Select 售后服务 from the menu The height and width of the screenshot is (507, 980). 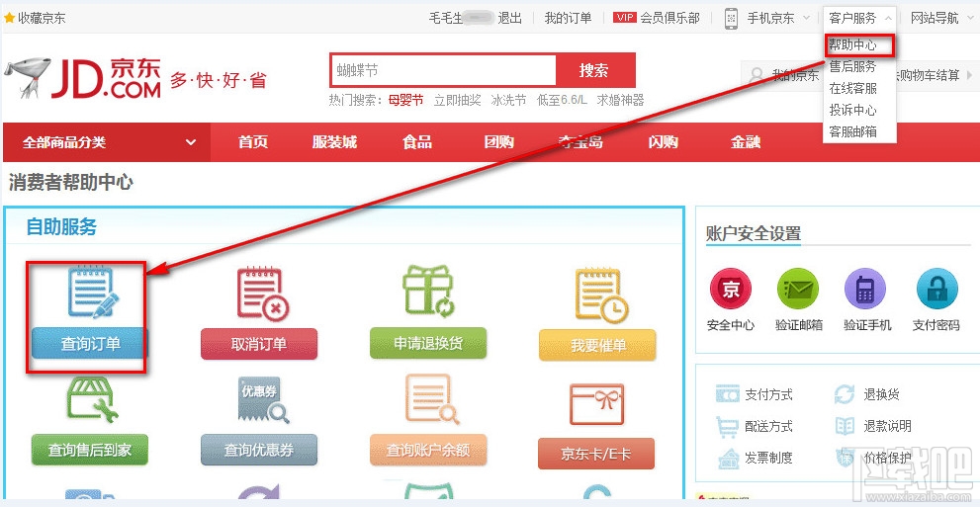tap(853, 67)
